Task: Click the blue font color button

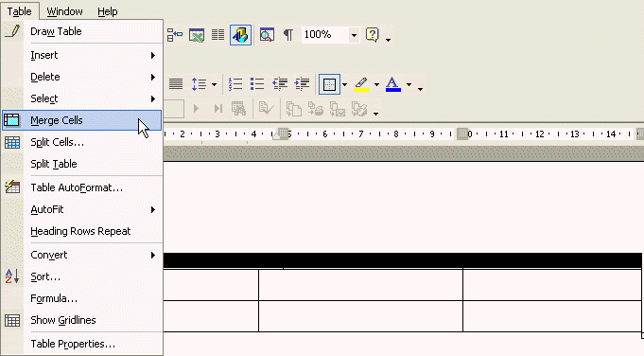Action: tap(393, 84)
